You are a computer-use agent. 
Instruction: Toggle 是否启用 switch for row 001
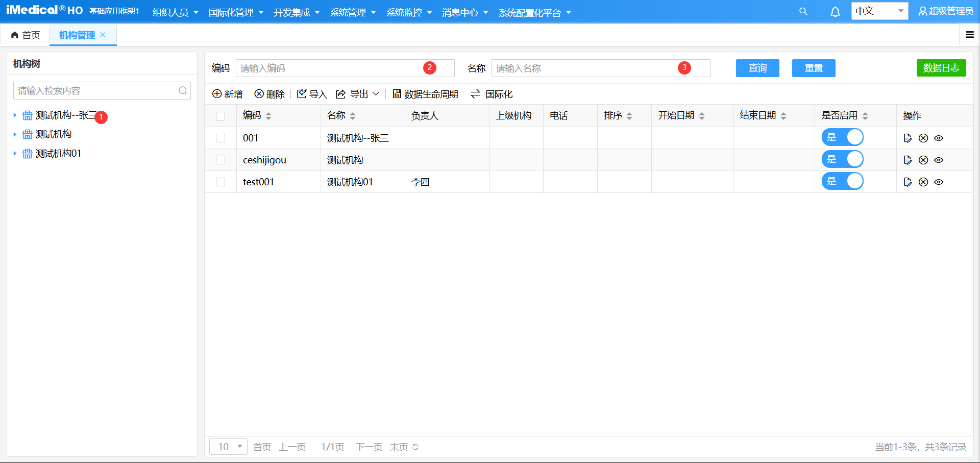(x=842, y=137)
